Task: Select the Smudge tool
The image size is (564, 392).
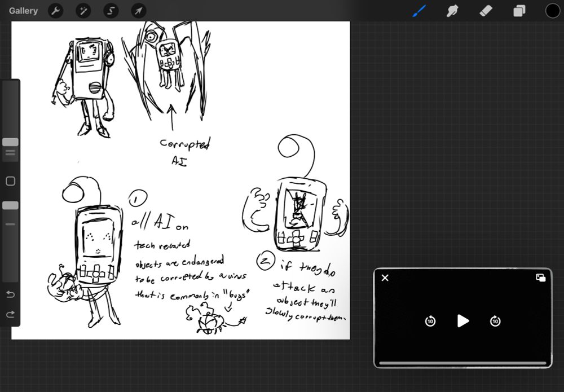Action: point(452,11)
